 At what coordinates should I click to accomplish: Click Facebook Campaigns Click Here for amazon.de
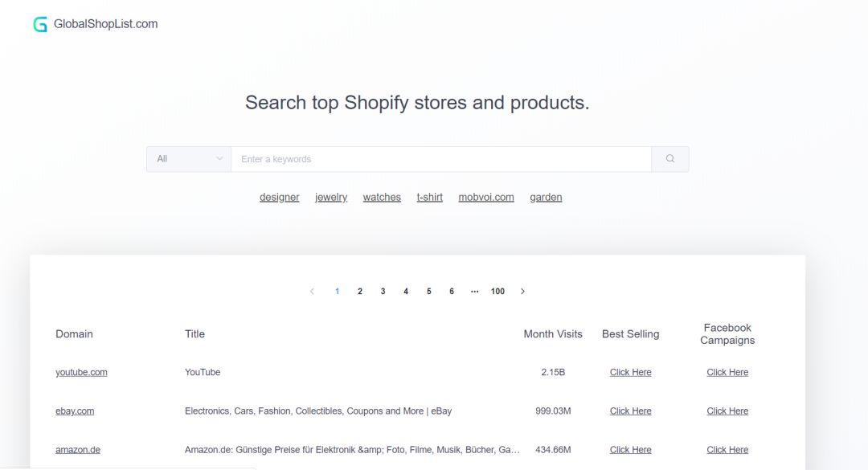click(x=727, y=449)
